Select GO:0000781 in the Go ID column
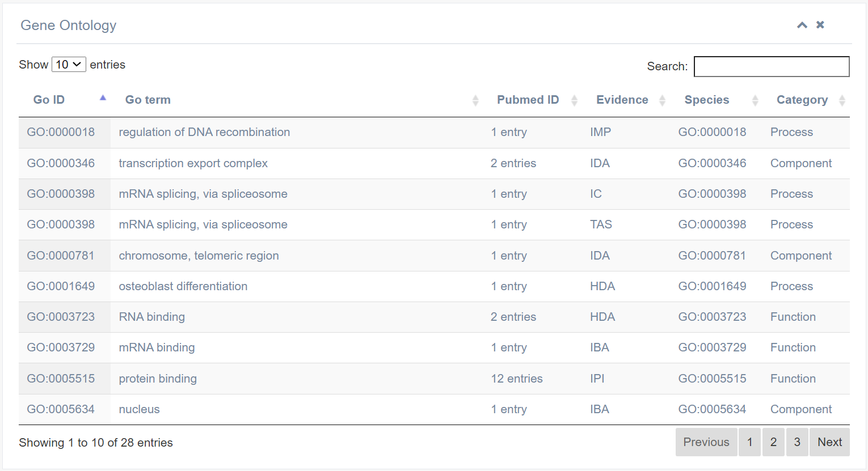The image size is (868, 471). [x=61, y=256]
